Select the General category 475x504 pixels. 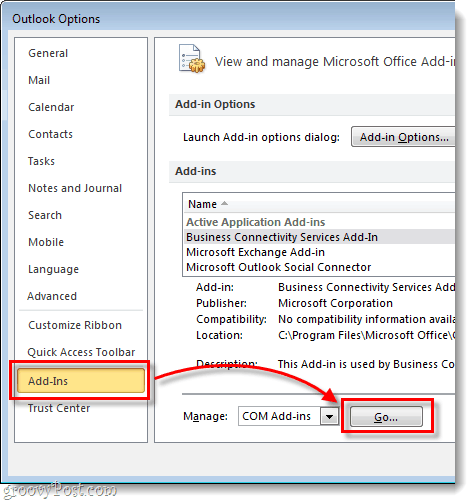48,53
